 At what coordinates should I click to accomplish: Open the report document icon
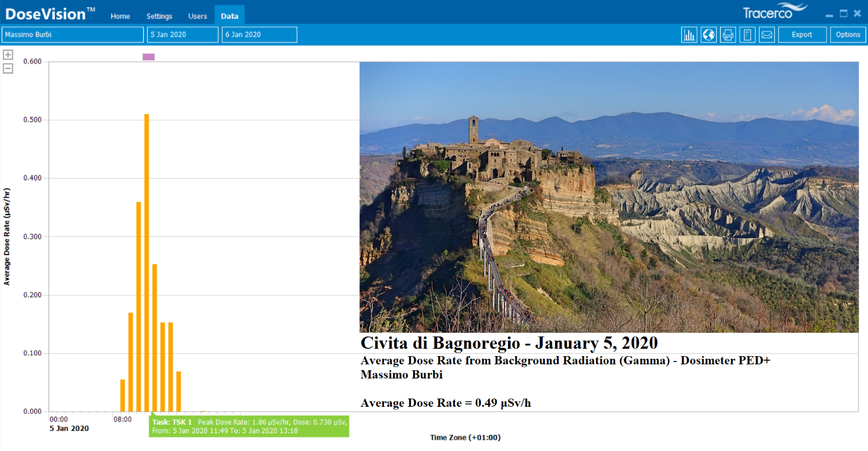click(x=747, y=35)
